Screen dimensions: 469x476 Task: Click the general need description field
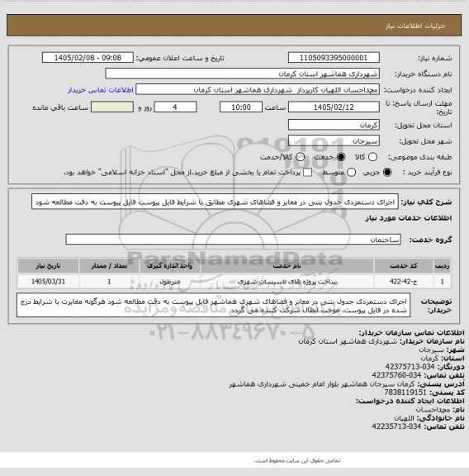[x=215, y=202]
